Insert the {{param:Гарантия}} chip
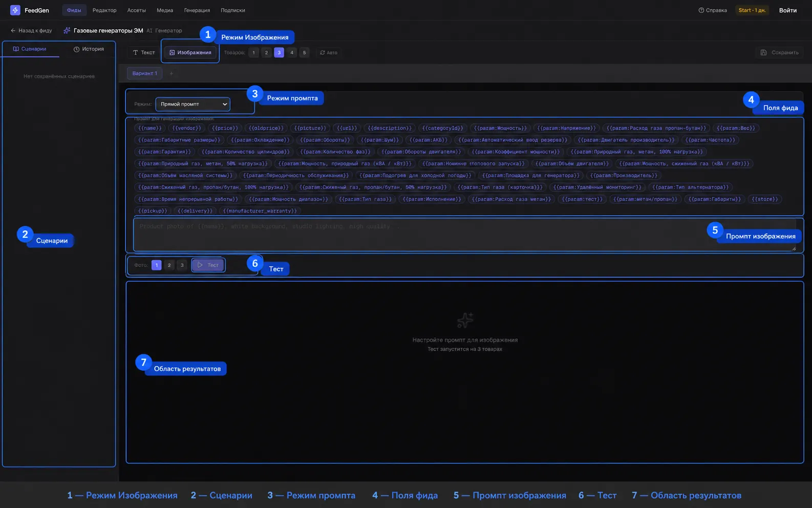812x508 pixels. click(164, 152)
